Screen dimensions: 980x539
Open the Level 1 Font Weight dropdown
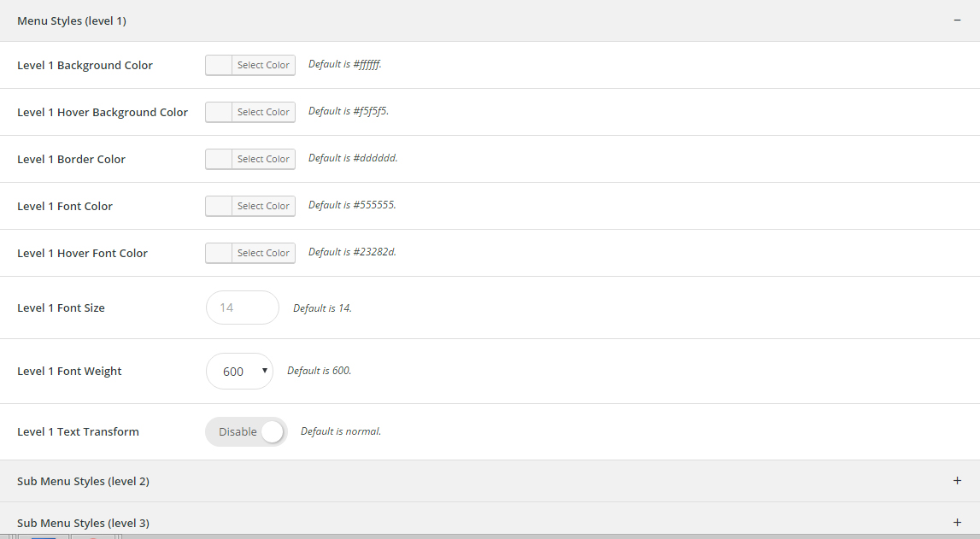[239, 371]
